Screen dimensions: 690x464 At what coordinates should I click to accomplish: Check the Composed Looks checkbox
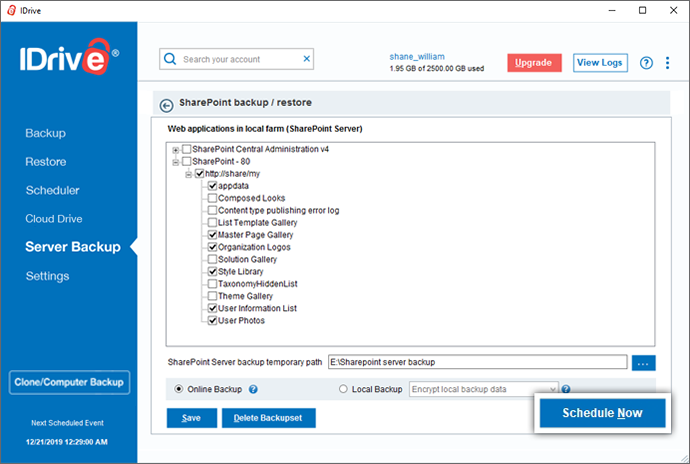(212, 198)
